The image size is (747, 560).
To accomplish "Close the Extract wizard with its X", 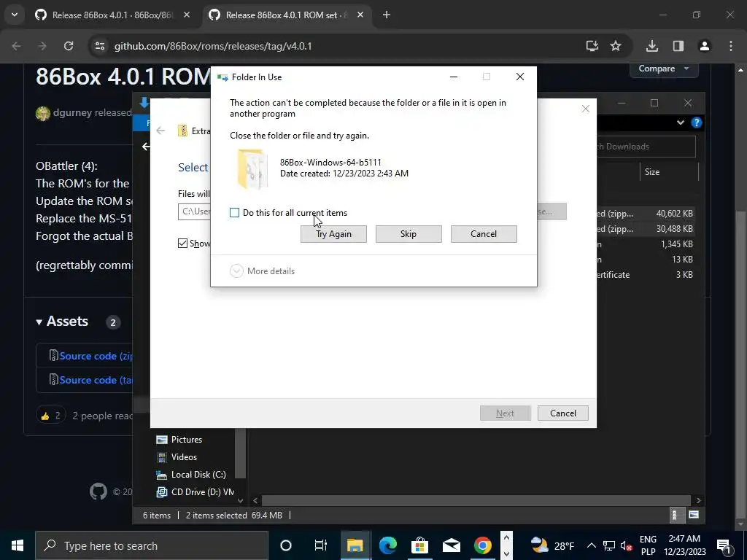I will point(586,109).
